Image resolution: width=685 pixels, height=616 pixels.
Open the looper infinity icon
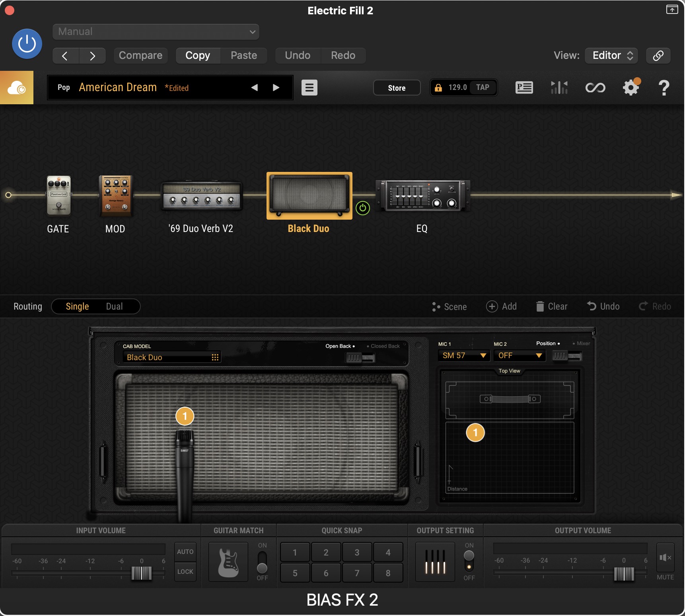(595, 88)
